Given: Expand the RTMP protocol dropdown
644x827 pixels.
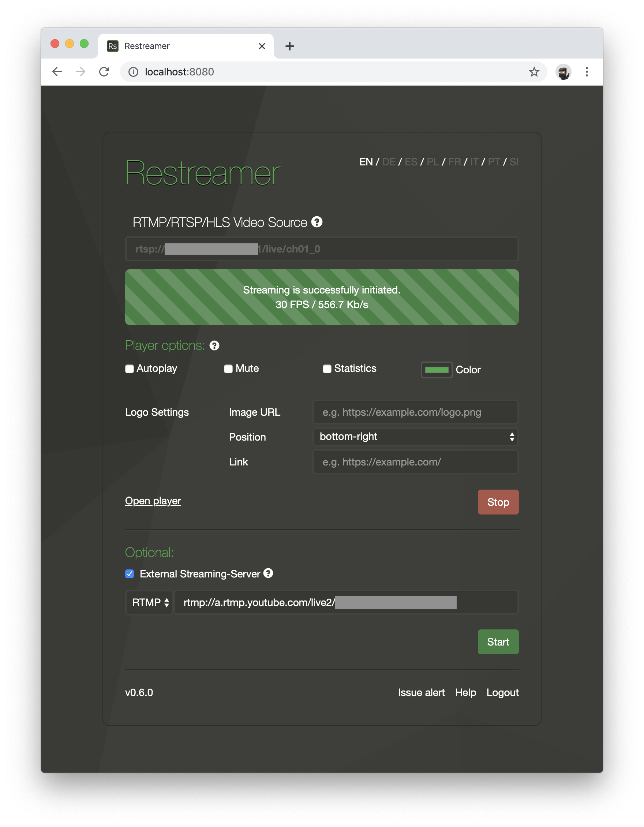Looking at the screenshot, I should [150, 602].
